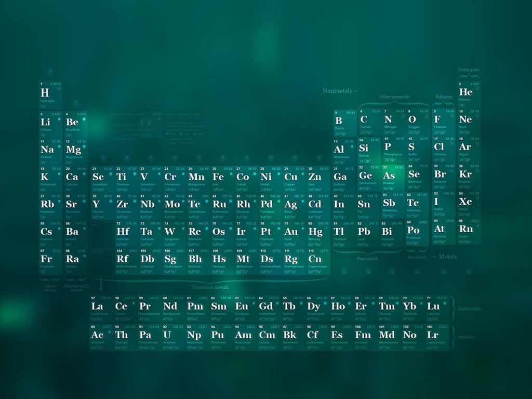Click the "Lanthanides" row label
The width and height of the screenshot is (532, 399).
[x=469, y=309]
